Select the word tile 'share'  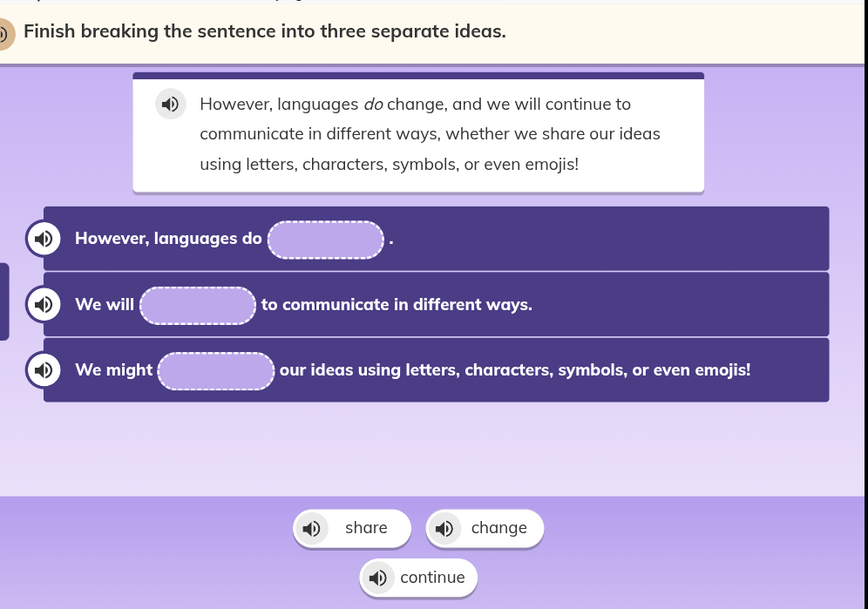(x=366, y=527)
